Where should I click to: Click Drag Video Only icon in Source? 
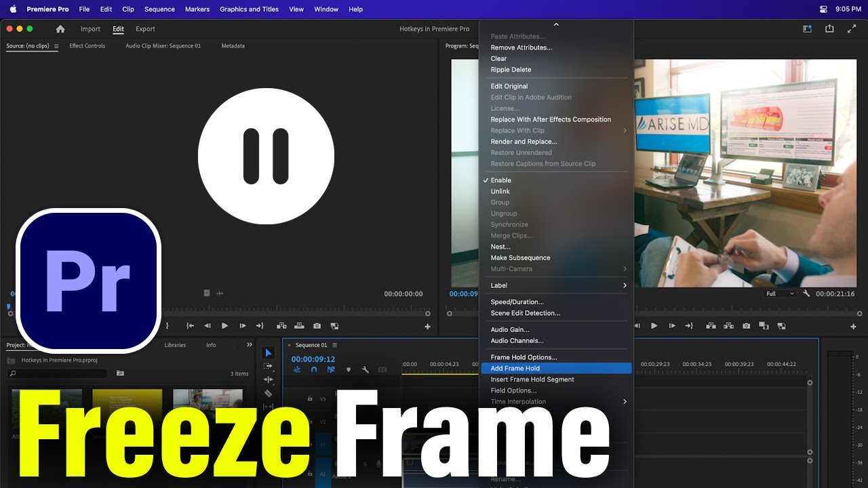(x=207, y=293)
